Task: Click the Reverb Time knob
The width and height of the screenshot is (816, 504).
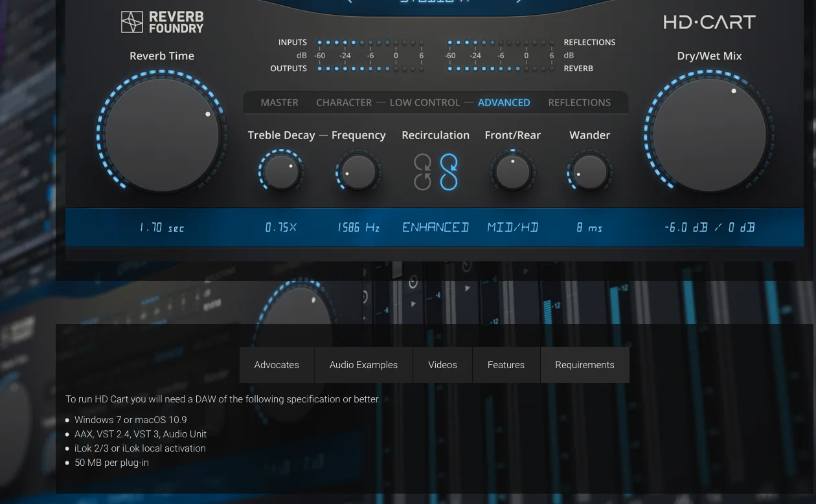Action: point(162,135)
